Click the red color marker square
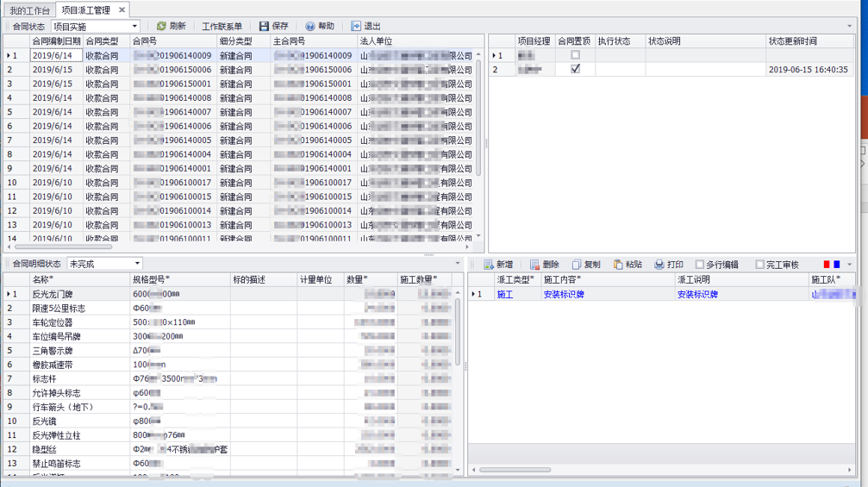 pos(826,265)
